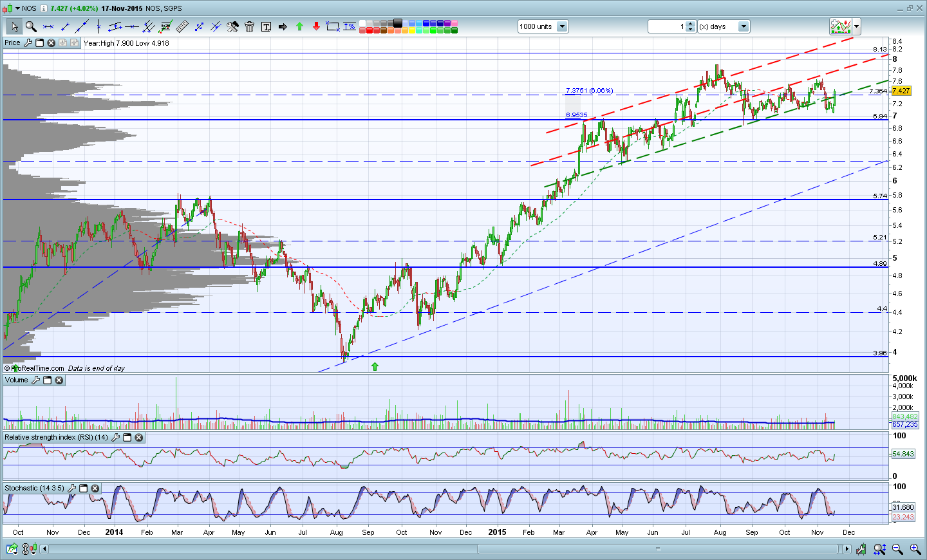Click the Volume panel label

point(17,380)
